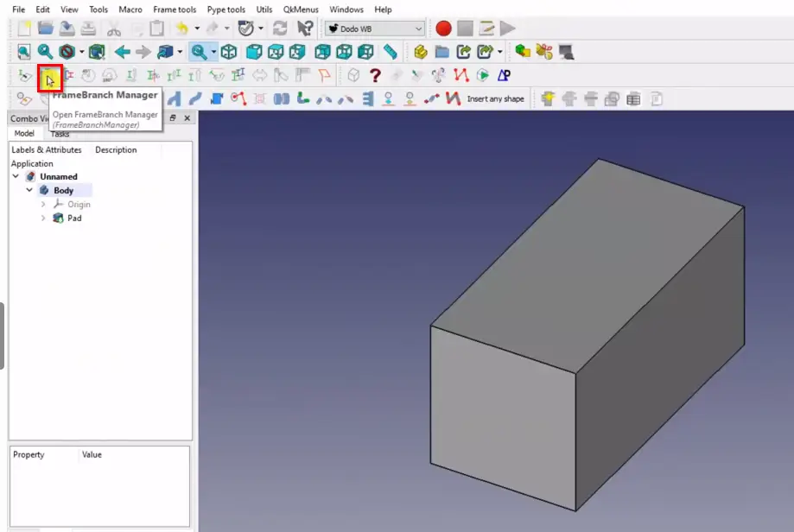Collapse the Body tree node
794x532 pixels.
pos(30,190)
